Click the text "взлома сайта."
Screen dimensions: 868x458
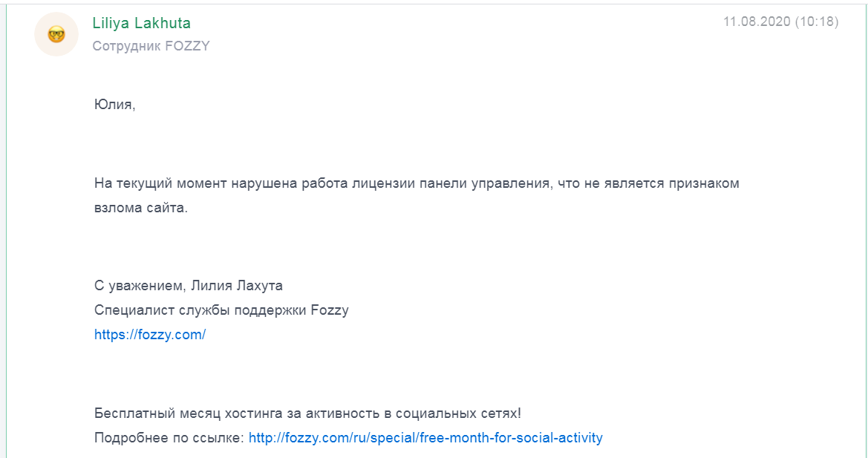coord(141,208)
